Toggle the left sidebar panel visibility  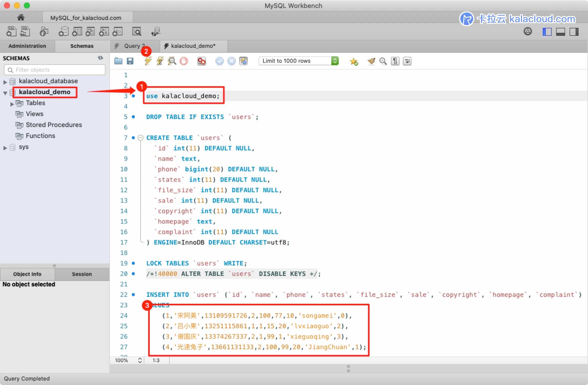click(x=547, y=32)
